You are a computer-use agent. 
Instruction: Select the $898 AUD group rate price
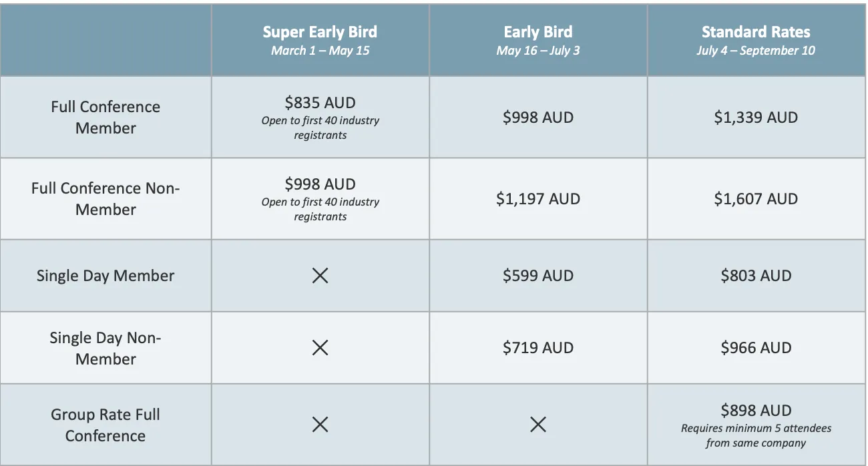point(756,411)
